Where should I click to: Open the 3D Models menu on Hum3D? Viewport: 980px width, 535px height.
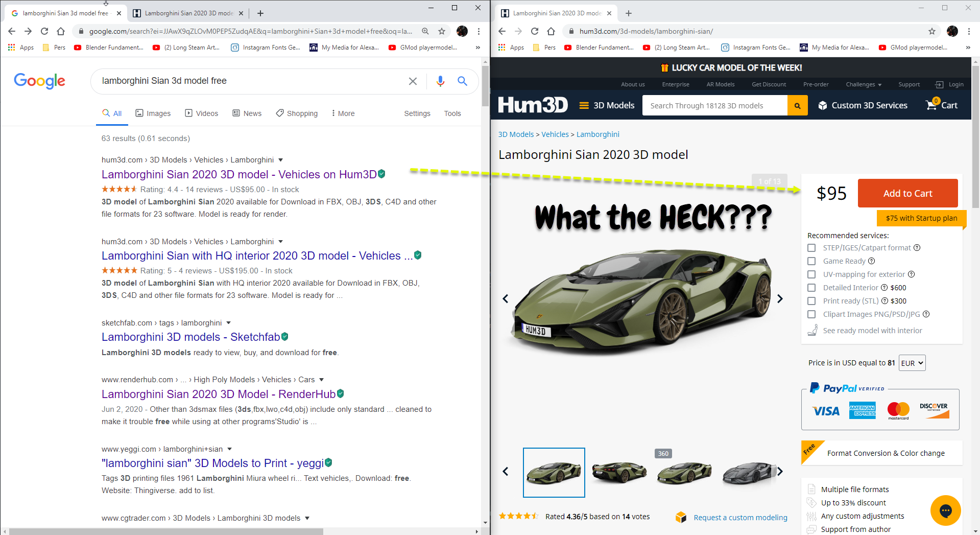tap(607, 105)
